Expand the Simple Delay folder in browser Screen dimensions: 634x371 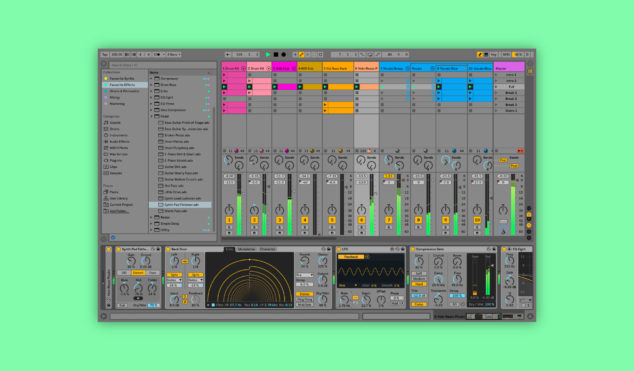[x=152, y=223]
